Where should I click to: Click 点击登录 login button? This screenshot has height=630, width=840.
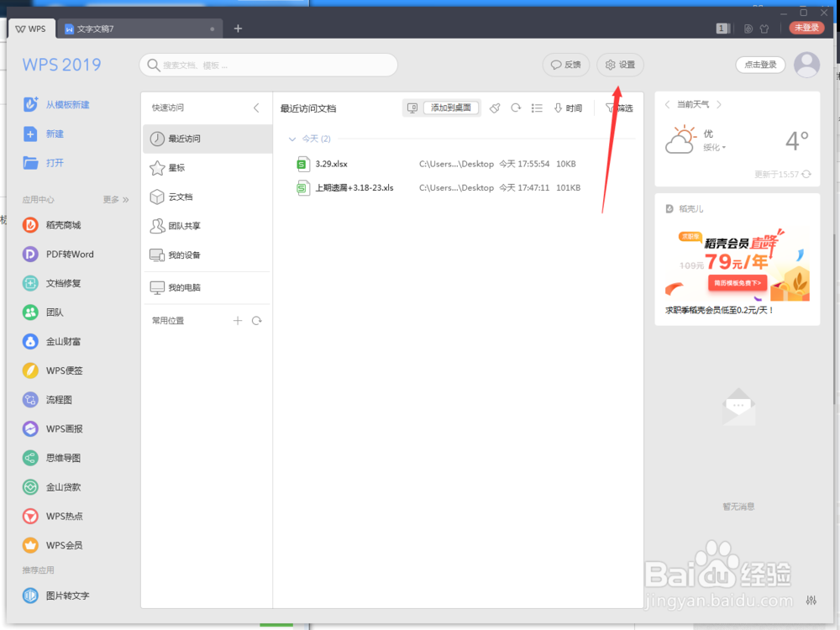click(x=760, y=65)
